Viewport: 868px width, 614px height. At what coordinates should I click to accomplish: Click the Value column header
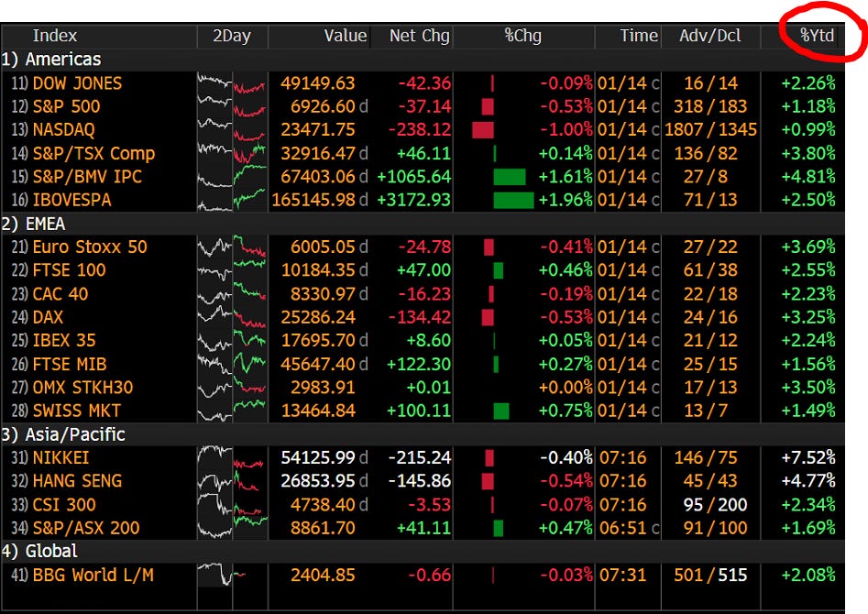(x=346, y=36)
